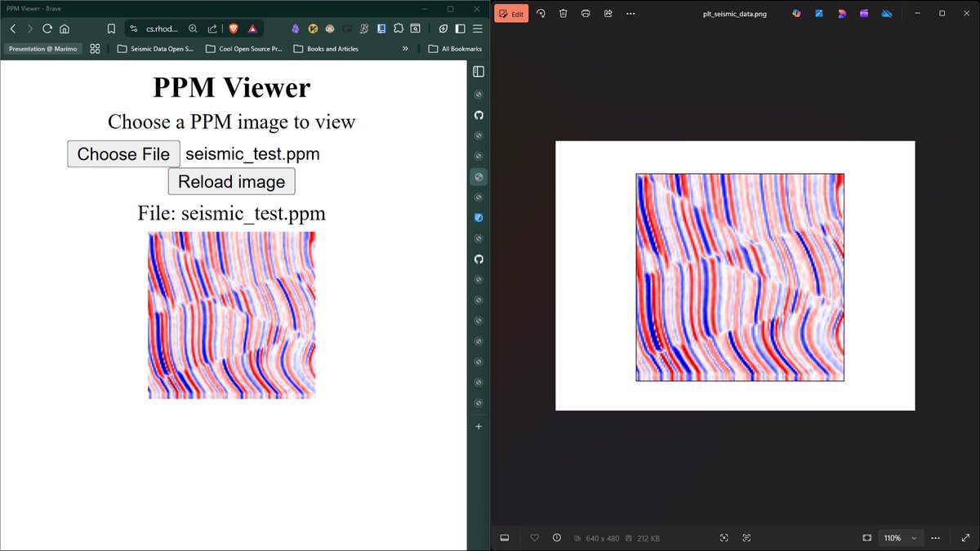Expand the Photos see-more ellipsis menu

[936, 537]
